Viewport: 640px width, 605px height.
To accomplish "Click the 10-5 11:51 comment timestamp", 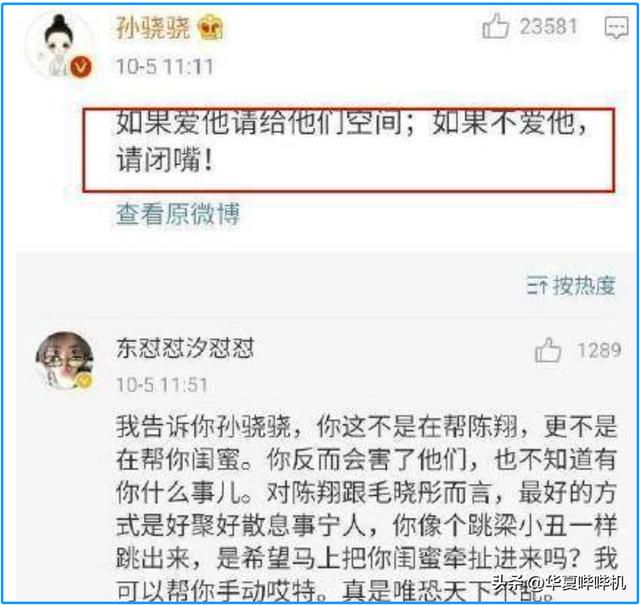I will pos(162,385).
